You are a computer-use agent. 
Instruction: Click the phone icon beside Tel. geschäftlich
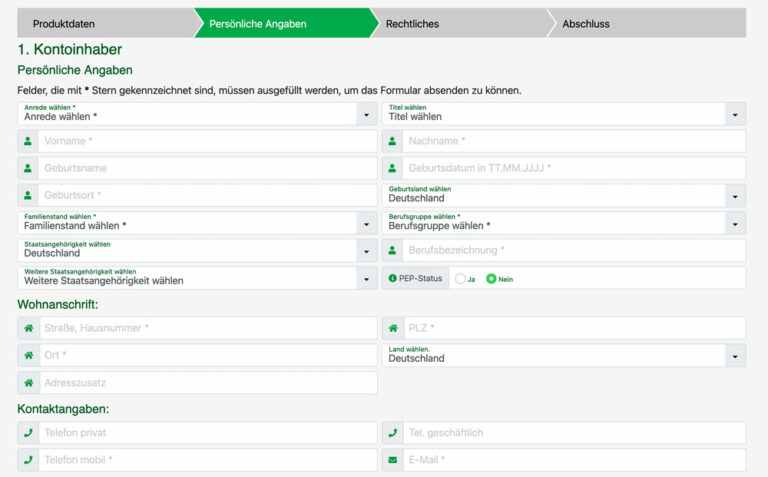pyautogui.click(x=393, y=433)
